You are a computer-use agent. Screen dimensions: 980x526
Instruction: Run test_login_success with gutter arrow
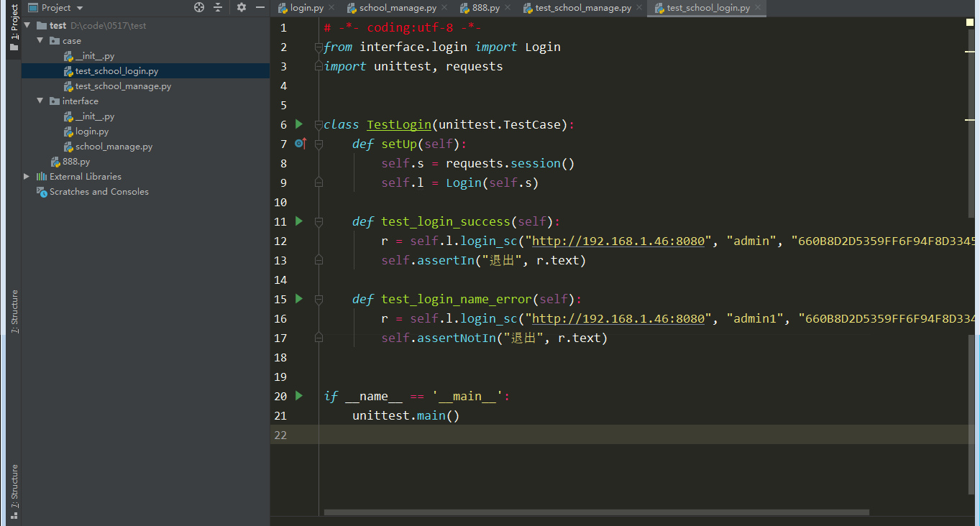coord(299,221)
